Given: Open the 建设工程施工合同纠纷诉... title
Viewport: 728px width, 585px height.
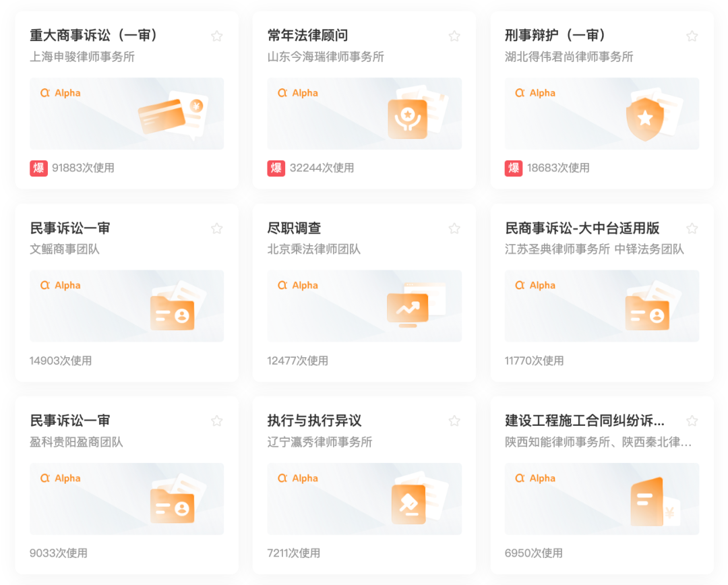Looking at the screenshot, I should pyautogui.click(x=584, y=421).
